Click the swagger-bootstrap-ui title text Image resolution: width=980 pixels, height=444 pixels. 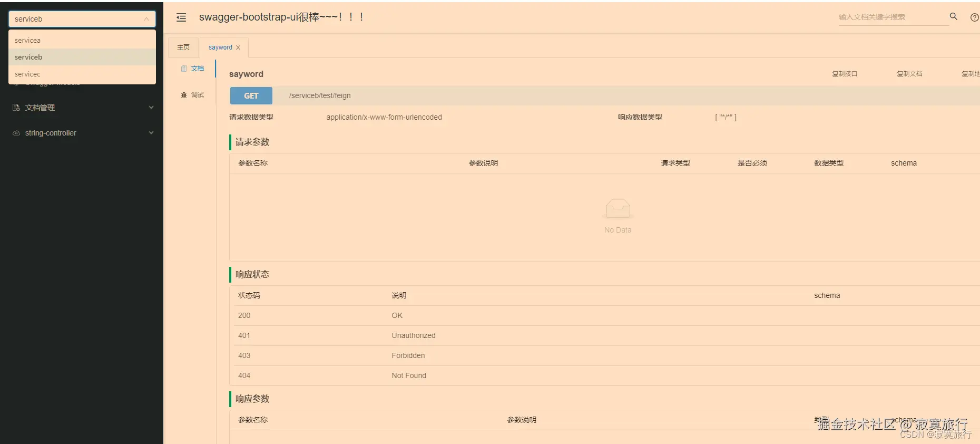pos(281,17)
